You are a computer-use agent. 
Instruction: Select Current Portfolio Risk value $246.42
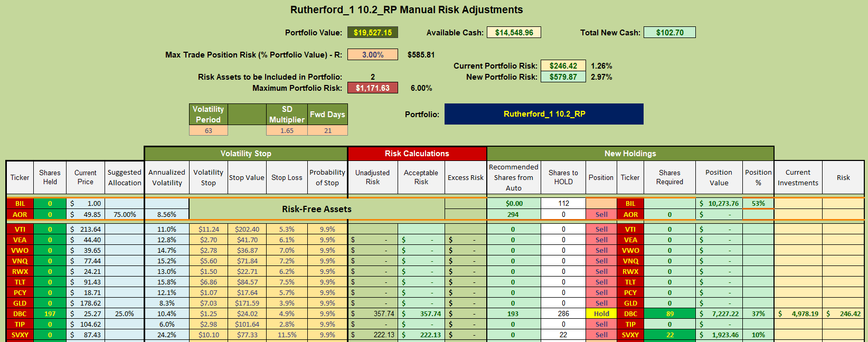tap(563, 66)
